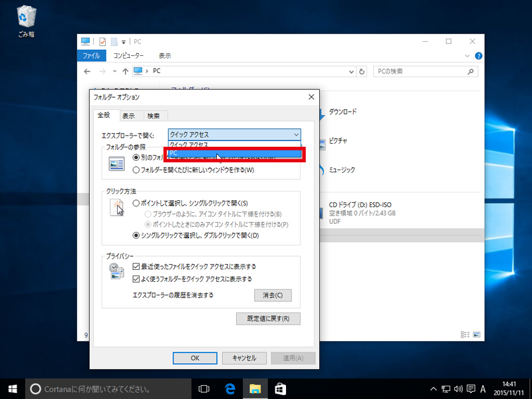This screenshot has height=399, width=532.
Task: Click the PC address bar path
Action: coord(157,71)
